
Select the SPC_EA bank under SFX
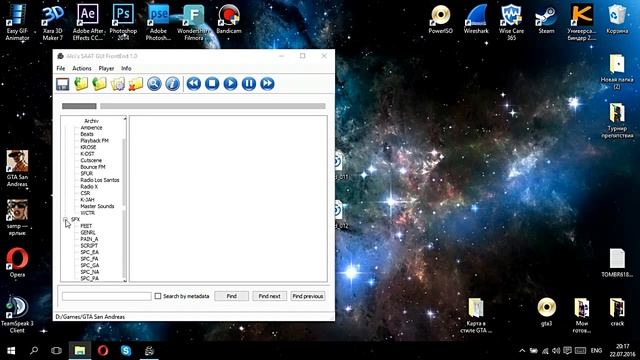point(89,252)
